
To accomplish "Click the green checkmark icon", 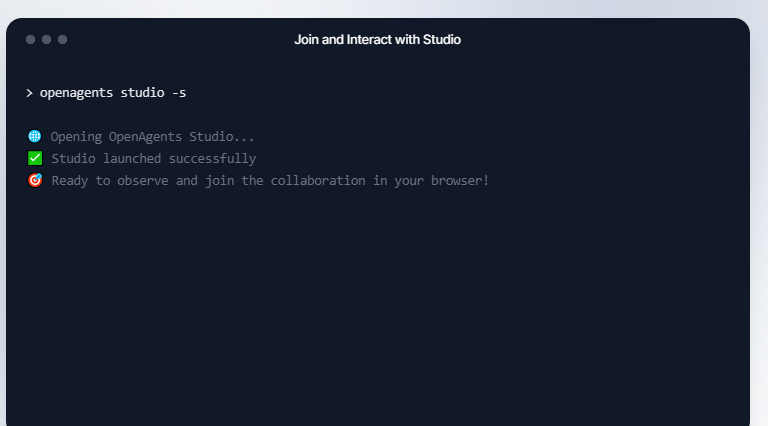I will tap(35, 159).
